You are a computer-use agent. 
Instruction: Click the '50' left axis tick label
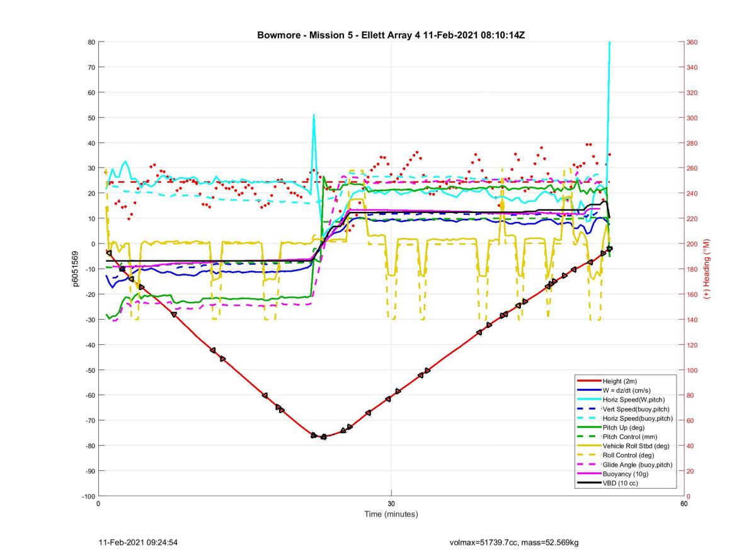pyautogui.click(x=91, y=117)
